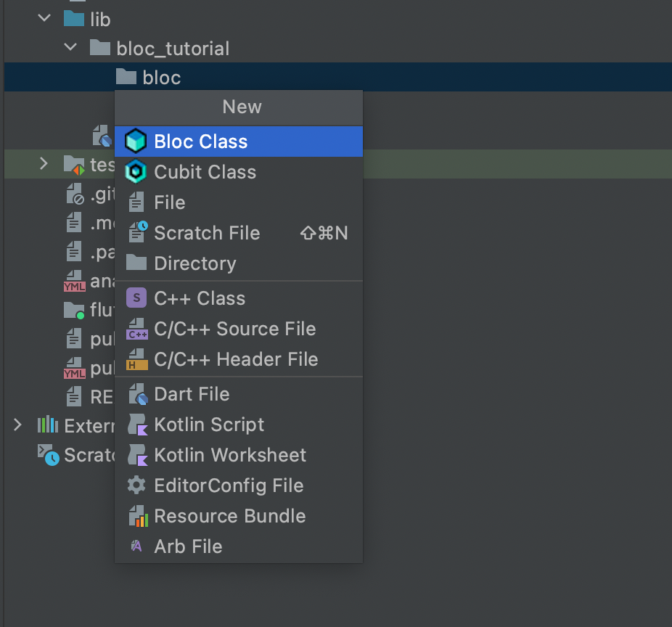Collapse the bloc_tutorial folder chevron
The width and height of the screenshot is (672, 627).
(70, 48)
